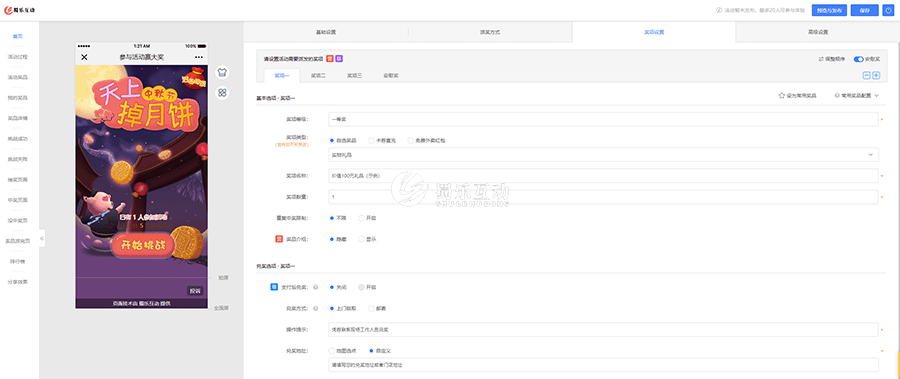Click the 短屏 screen-size label

click(223, 277)
